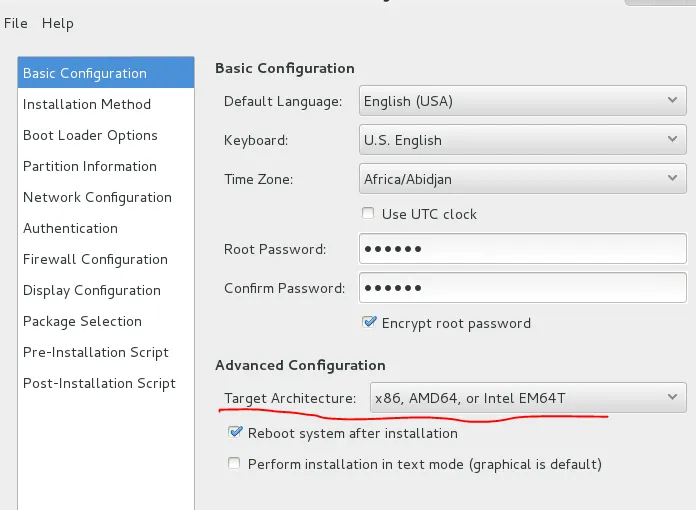Uncheck Reboot system after installation
The height and width of the screenshot is (510, 696).
(x=235, y=433)
